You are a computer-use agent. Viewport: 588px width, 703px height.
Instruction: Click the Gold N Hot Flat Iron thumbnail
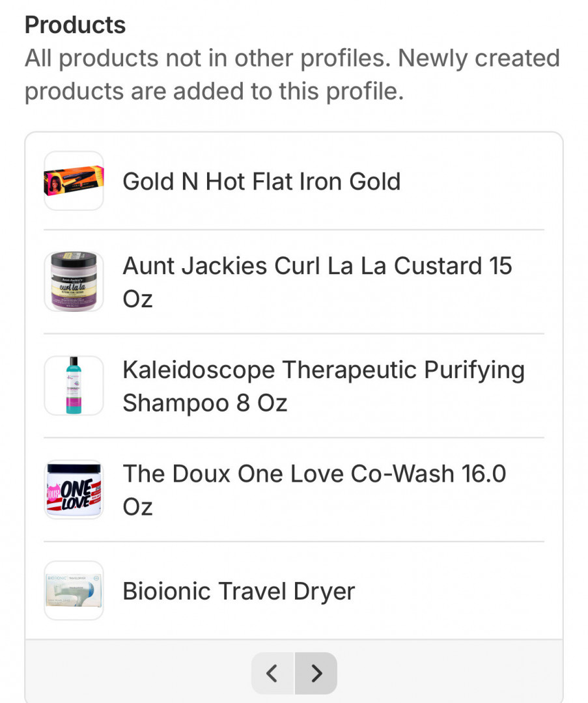(74, 181)
